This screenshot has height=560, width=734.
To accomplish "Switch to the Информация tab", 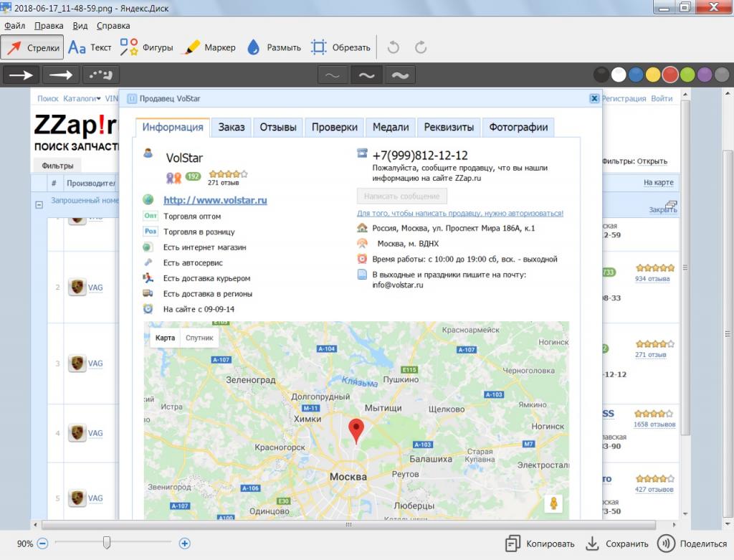I will point(173,128).
